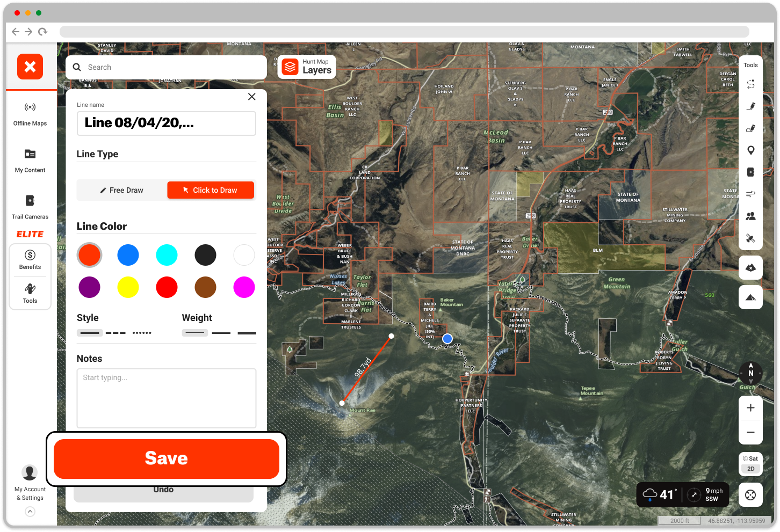Open Offline Maps in sidebar
The width and height of the screenshot is (780, 532).
tap(30, 114)
